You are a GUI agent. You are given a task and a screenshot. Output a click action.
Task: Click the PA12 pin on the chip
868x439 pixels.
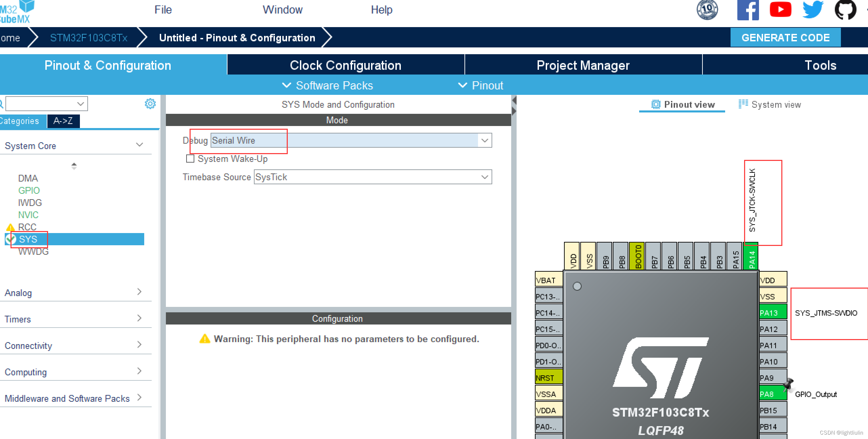pos(773,329)
